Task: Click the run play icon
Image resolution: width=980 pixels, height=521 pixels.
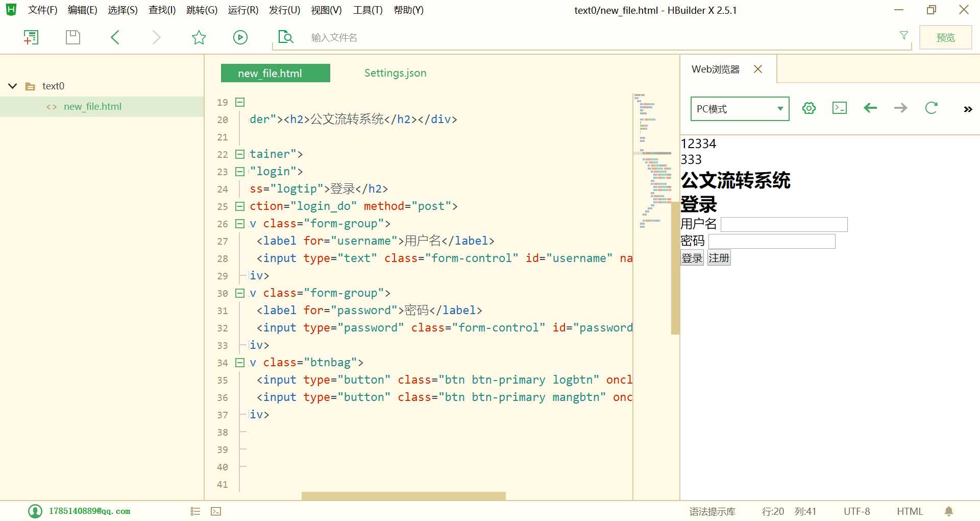Action: pyautogui.click(x=240, y=37)
